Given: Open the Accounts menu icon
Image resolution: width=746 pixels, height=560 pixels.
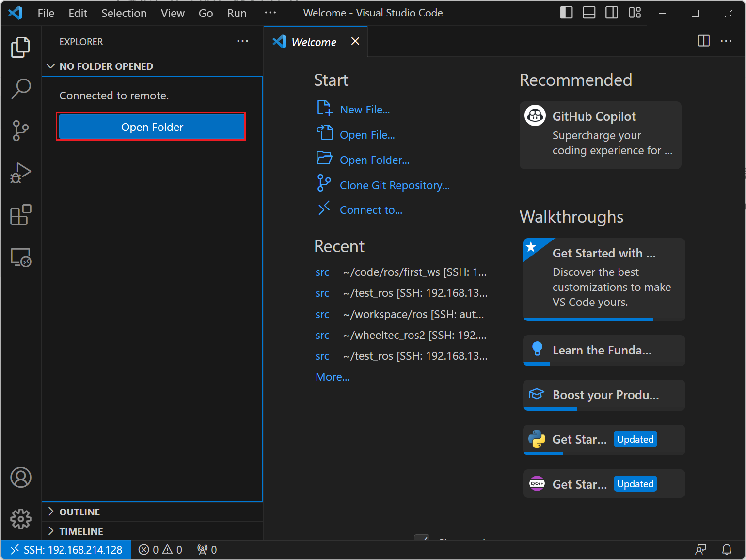Looking at the screenshot, I should click(x=21, y=478).
